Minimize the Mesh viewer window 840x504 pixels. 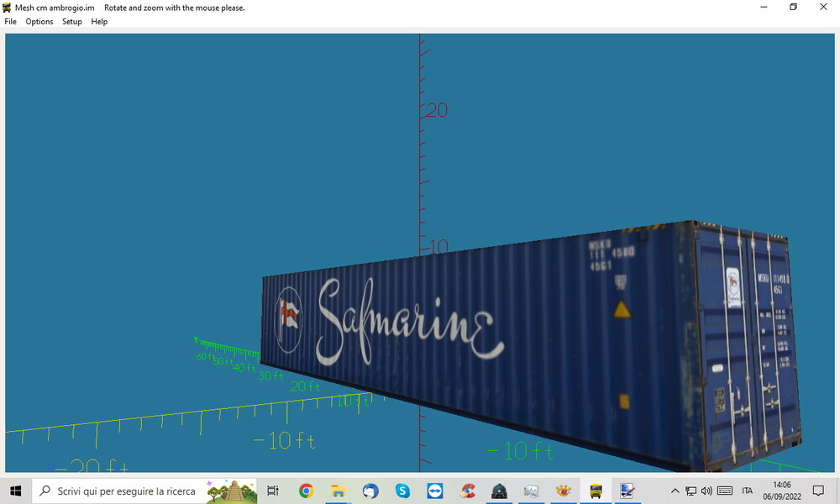coord(764,7)
